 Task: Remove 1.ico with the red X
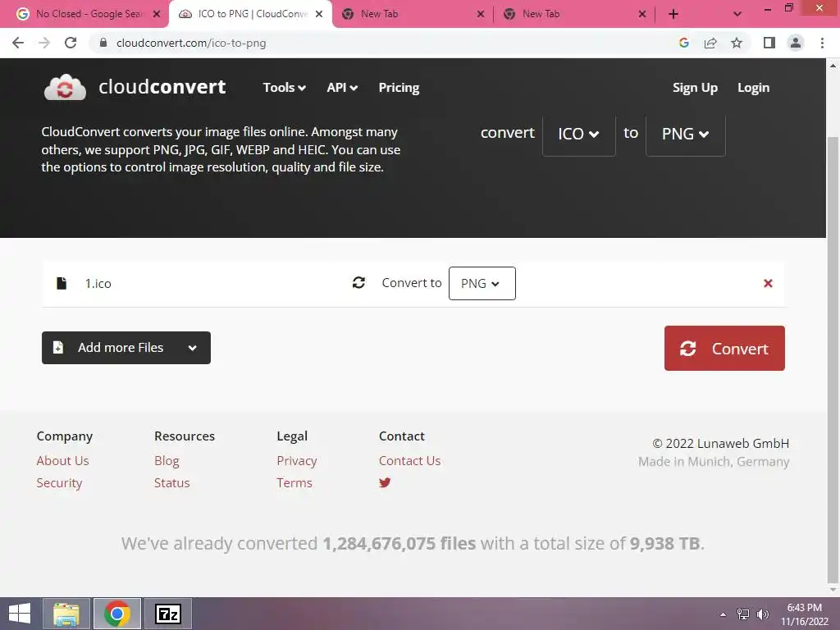[x=768, y=283]
